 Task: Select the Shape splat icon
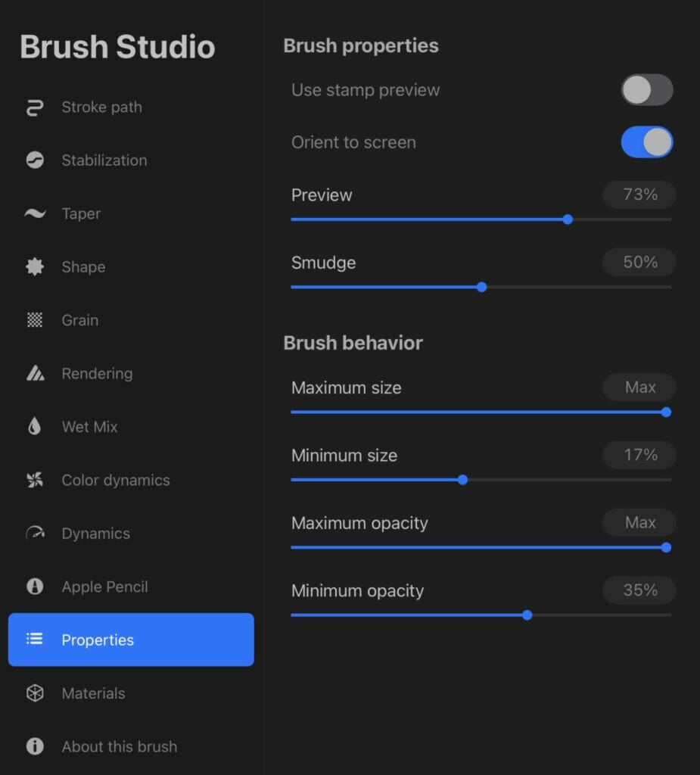point(35,267)
